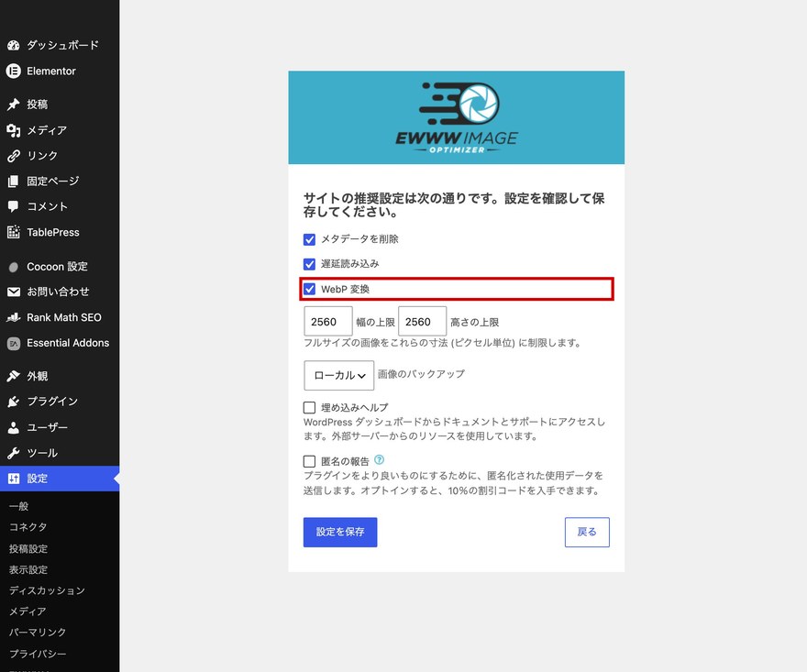Click the 固定ページ menu label

[53, 182]
